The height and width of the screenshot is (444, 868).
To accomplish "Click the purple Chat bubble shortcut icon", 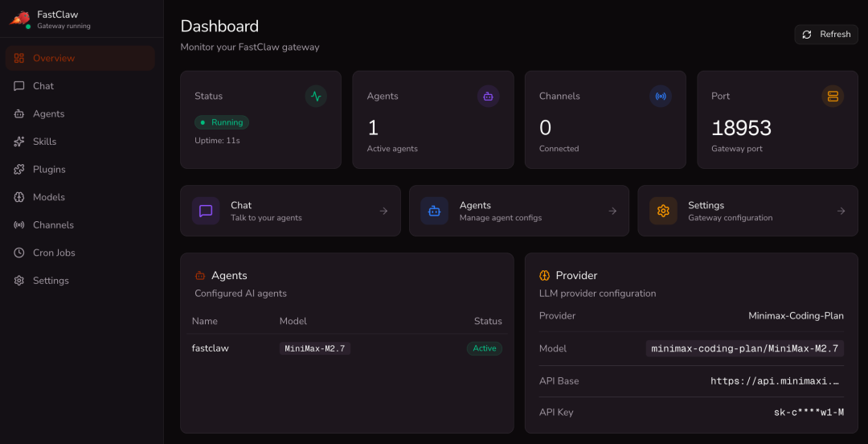I will [x=206, y=211].
